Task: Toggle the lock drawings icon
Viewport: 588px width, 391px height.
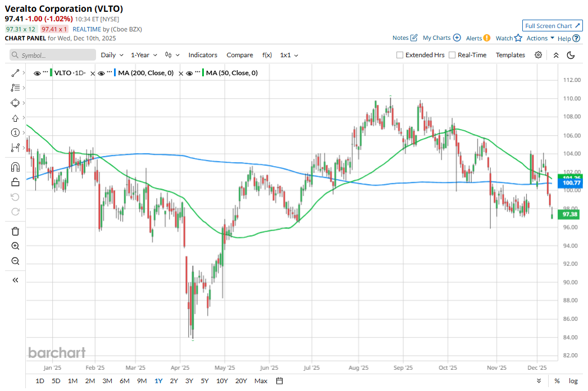Action: [15, 182]
